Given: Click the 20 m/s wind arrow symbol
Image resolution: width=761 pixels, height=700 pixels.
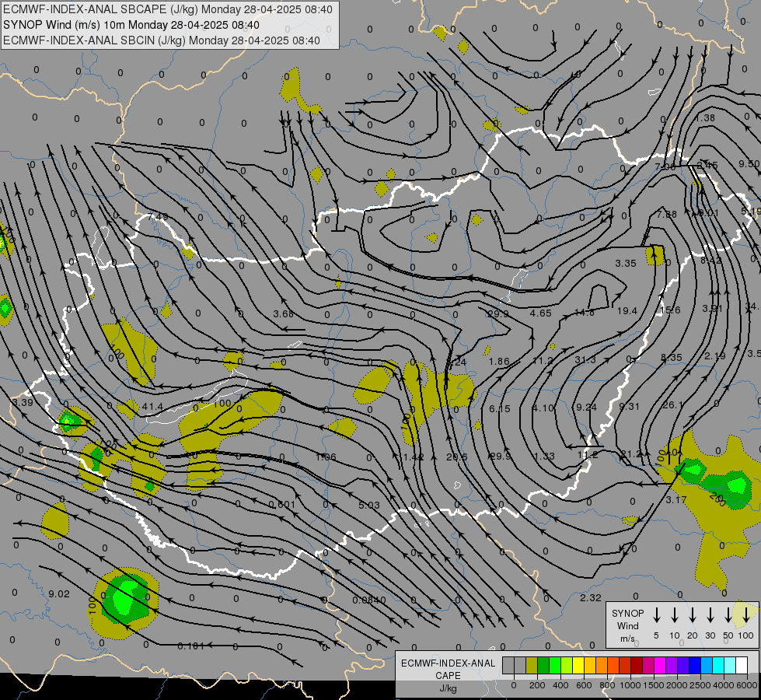Looking at the screenshot, I should click(x=692, y=614).
